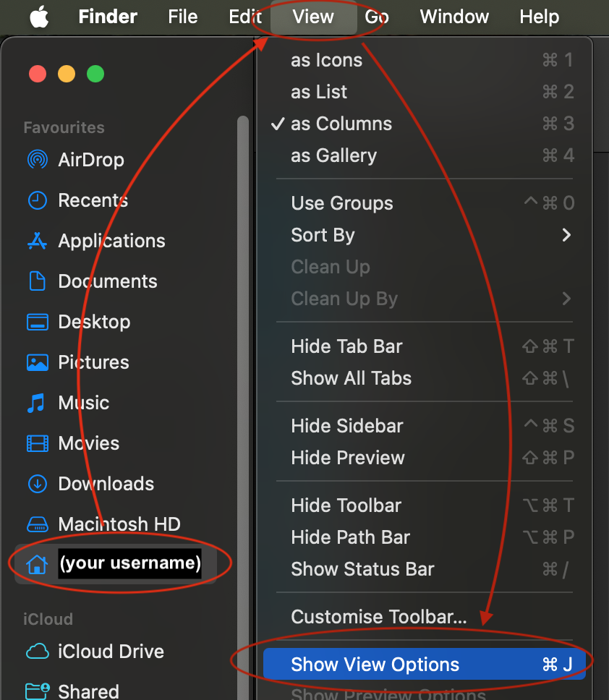Open the Edit menu

[x=245, y=17]
